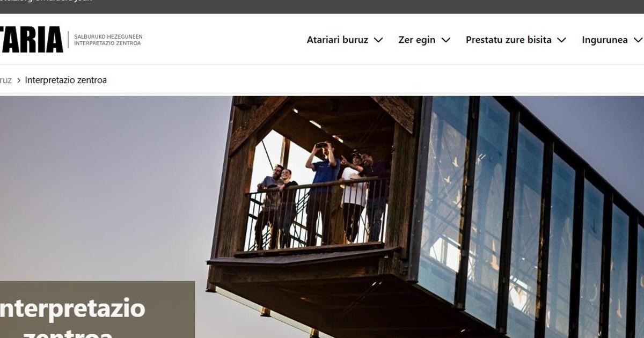Image resolution: width=644 pixels, height=338 pixels.
Task: Click the Interpretazio zentroa heading overlay box
Action: point(97,310)
